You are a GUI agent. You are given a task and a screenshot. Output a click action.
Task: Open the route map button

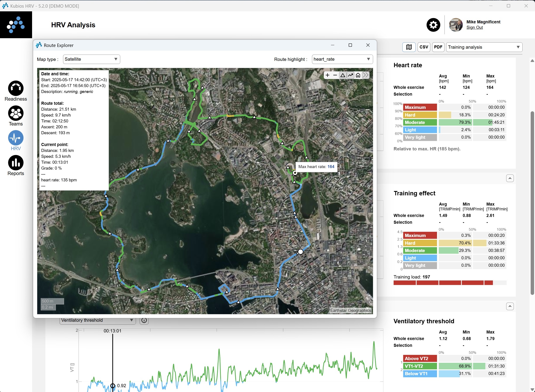coord(409,47)
